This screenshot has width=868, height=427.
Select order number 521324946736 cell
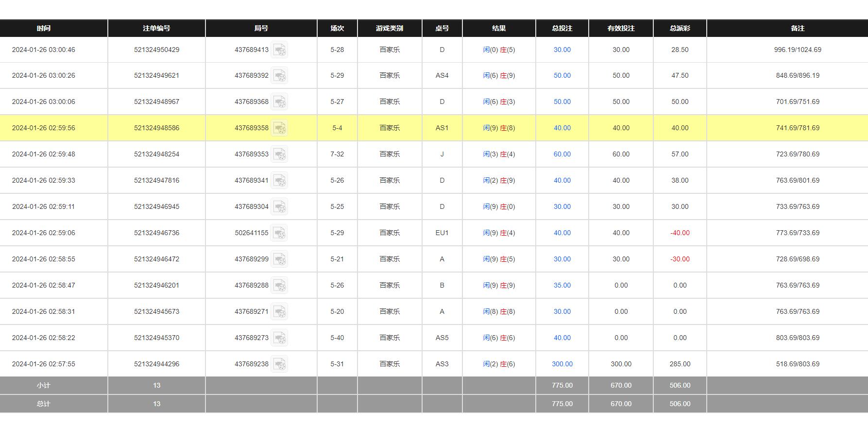click(x=156, y=233)
